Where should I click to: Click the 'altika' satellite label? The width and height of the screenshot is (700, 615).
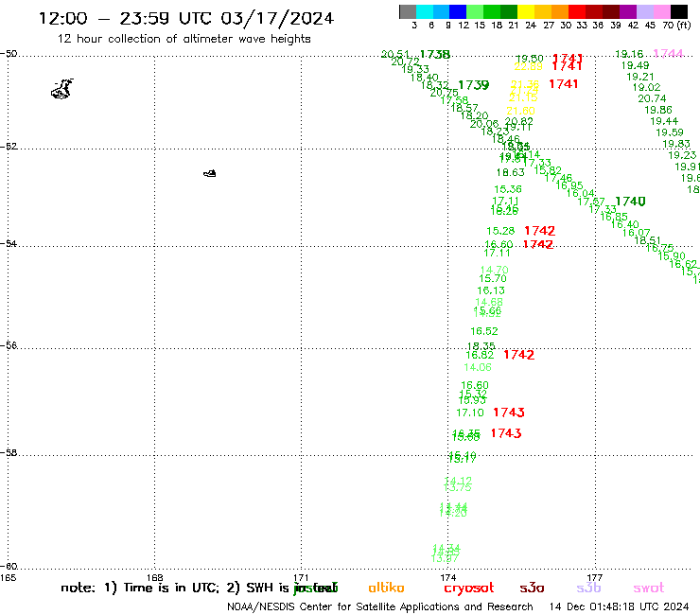coord(386,588)
